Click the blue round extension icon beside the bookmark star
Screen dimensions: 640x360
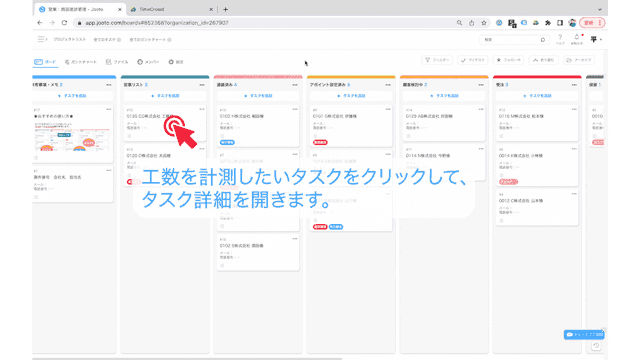[499, 23]
